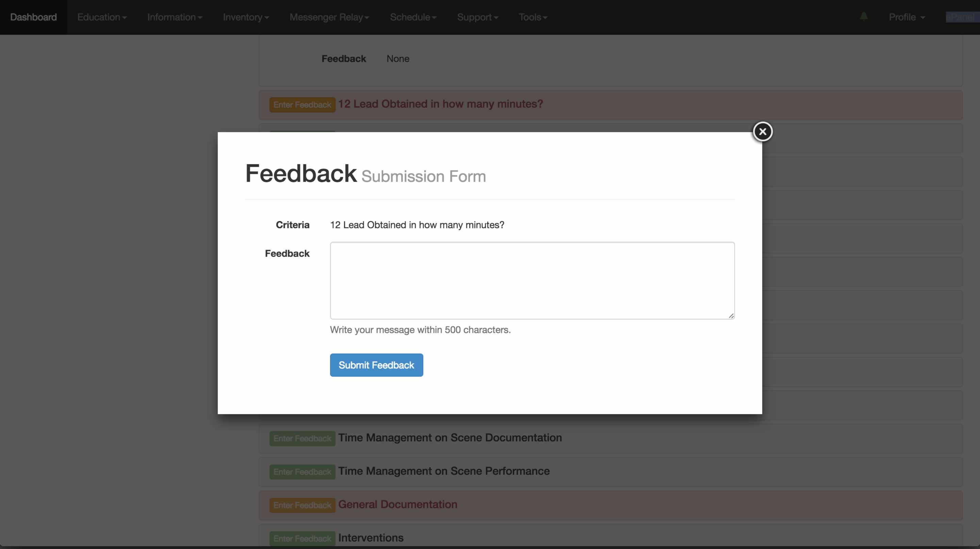Click the 'Write your message within 500 characters' hint
Image resolution: width=980 pixels, height=549 pixels.
420,330
